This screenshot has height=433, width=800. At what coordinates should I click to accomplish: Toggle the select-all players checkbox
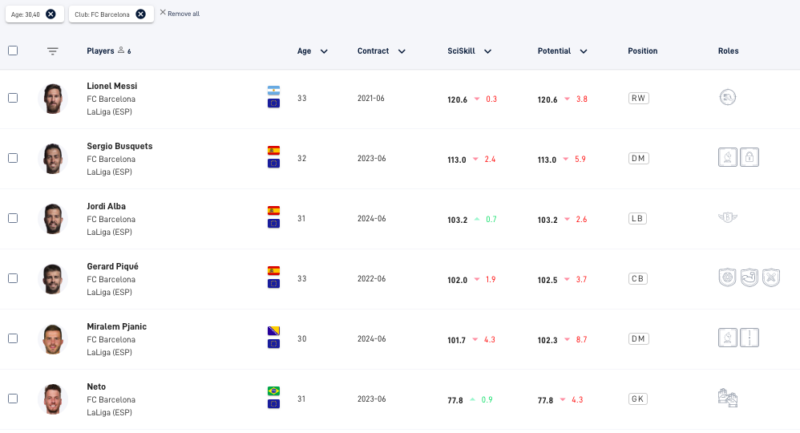[x=13, y=50]
